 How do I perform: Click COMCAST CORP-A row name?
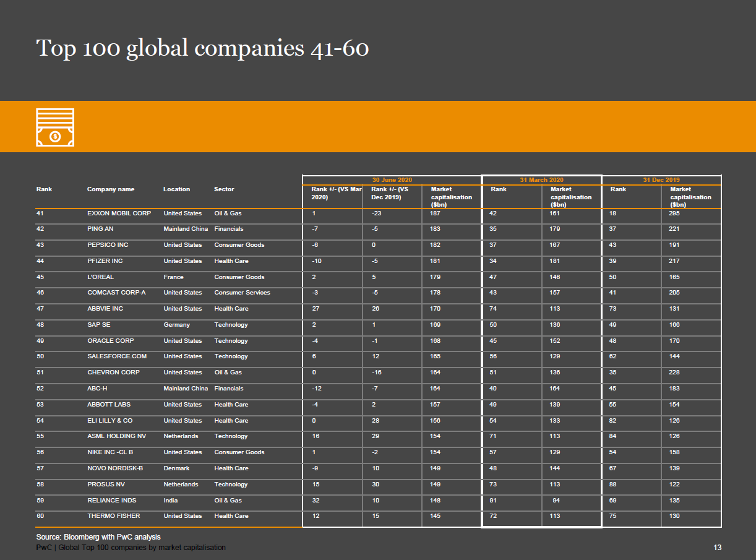click(116, 293)
